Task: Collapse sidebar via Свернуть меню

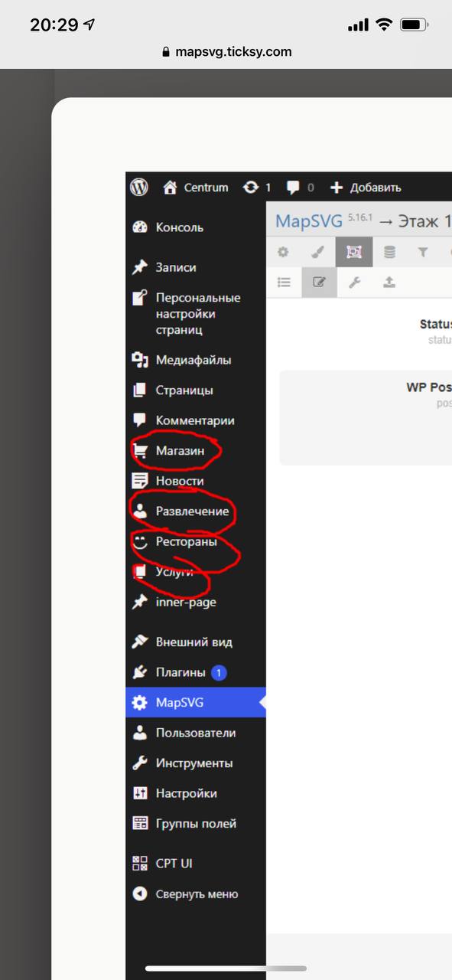Action: click(x=196, y=894)
